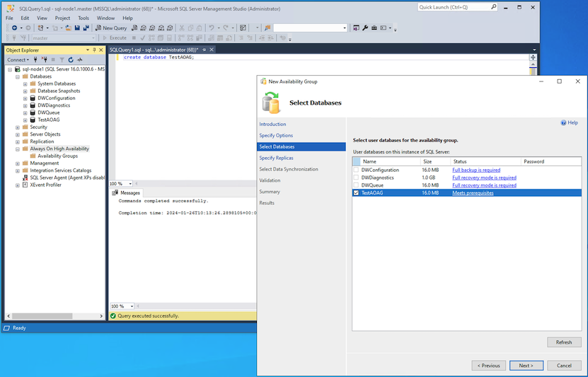Click the toolbox icon in main toolbar
The width and height of the screenshot is (588, 377).
click(374, 28)
